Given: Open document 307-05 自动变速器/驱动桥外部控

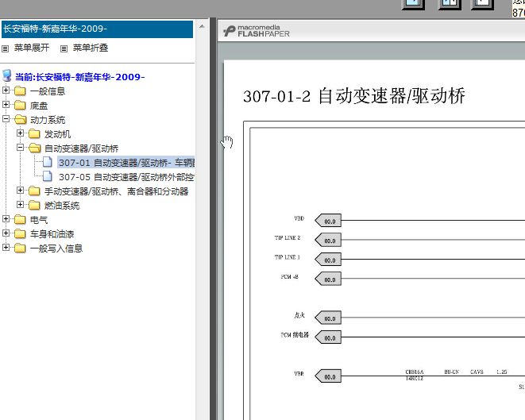Looking at the screenshot, I should point(126,177).
